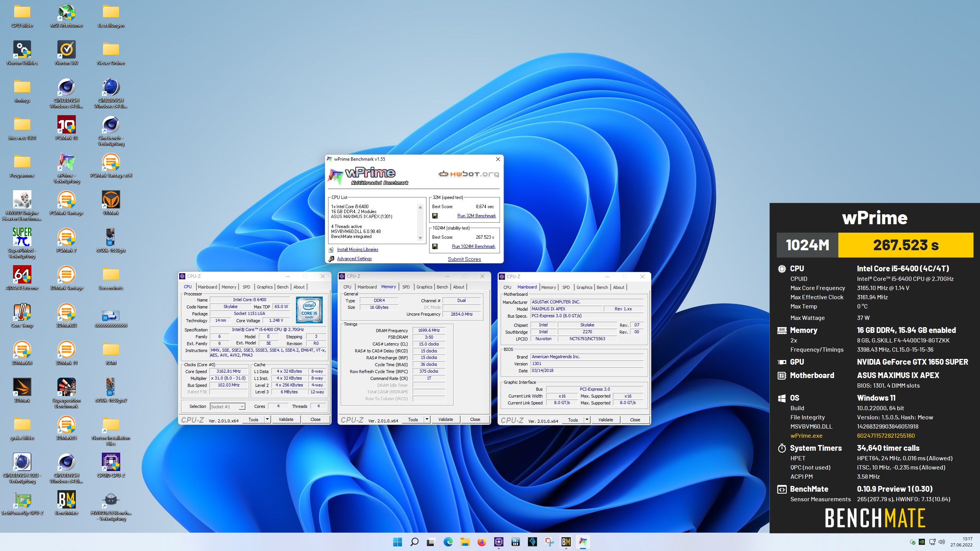Click Close button in the CPU-Z Memory window
Image resolution: width=980 pixels, height=551 pixels.
[x=475, y=419]
